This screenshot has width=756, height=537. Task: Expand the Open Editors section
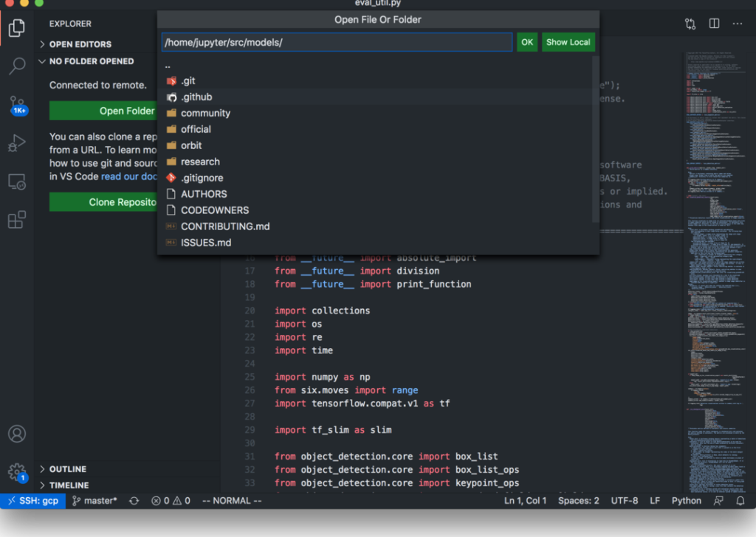(80, 44)
